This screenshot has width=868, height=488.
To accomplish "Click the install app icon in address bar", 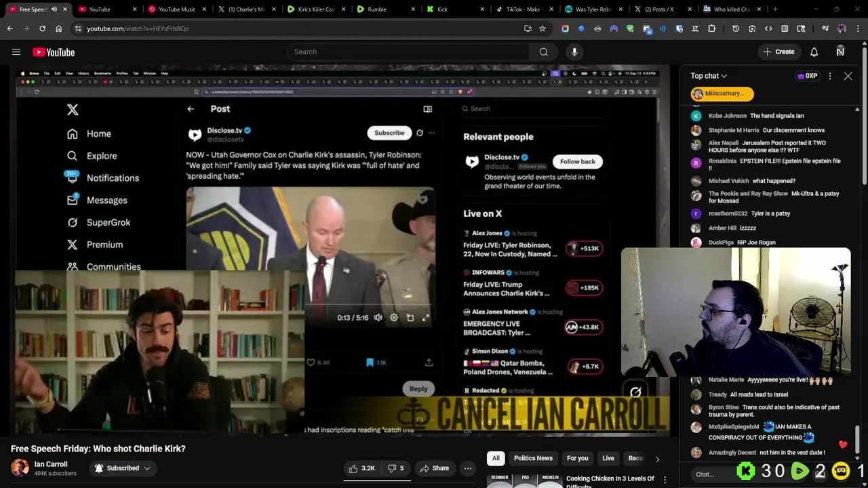I will (528, 28).
